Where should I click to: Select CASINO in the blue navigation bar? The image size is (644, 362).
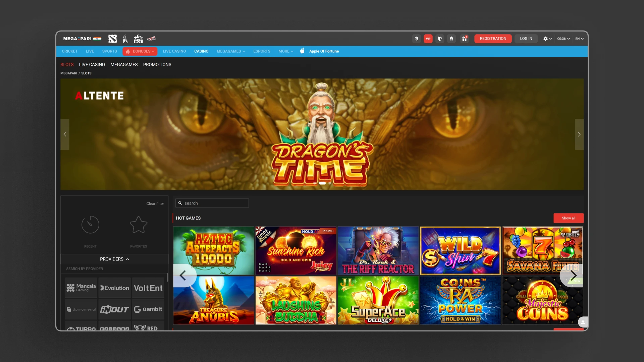coord(201,51)
